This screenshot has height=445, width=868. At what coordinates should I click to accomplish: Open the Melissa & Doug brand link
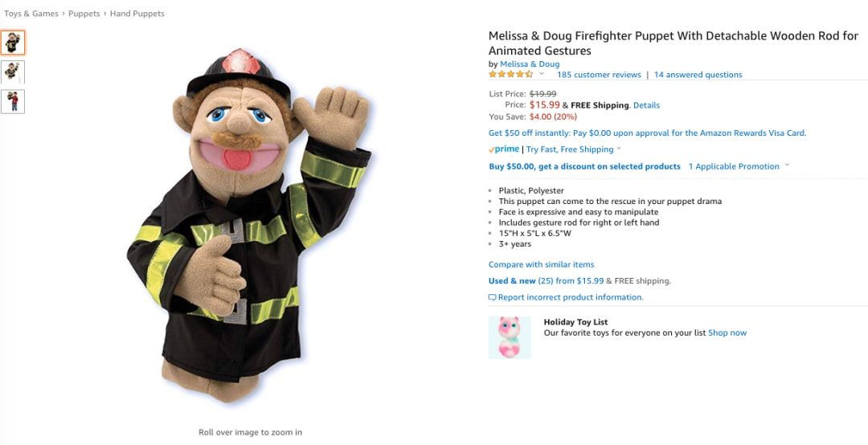pyautogui.click(x=530, y=64)
